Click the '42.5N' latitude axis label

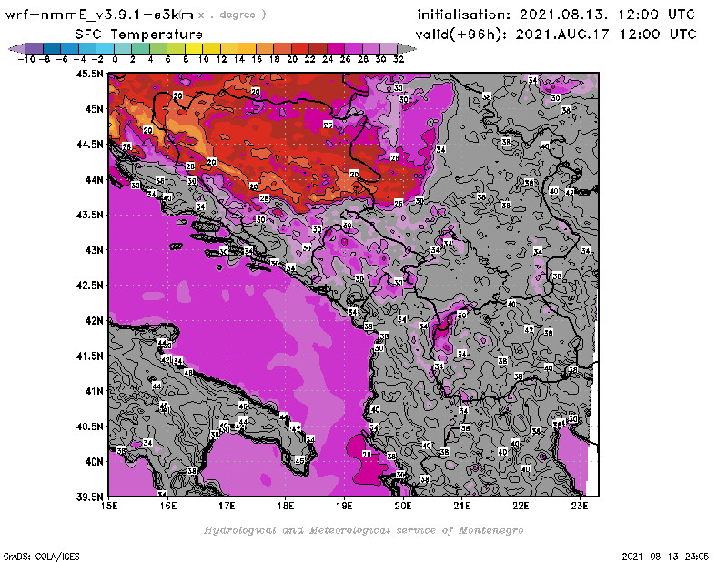(89, 286)
